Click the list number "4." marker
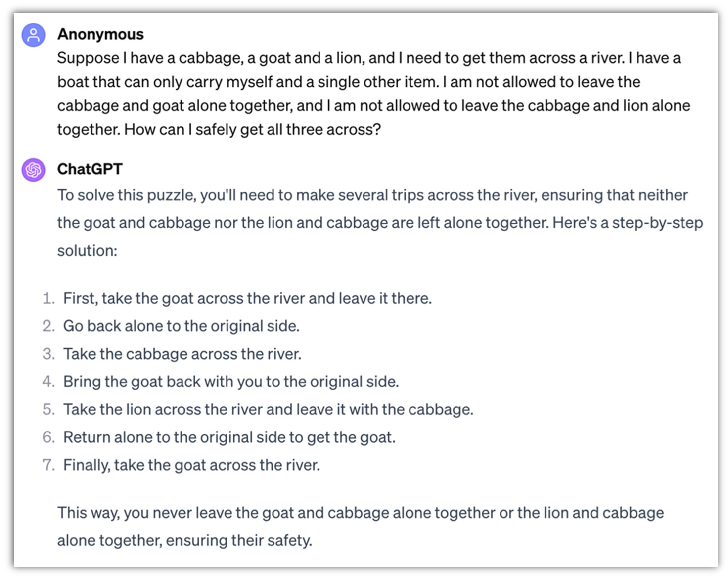 (48, 382)
